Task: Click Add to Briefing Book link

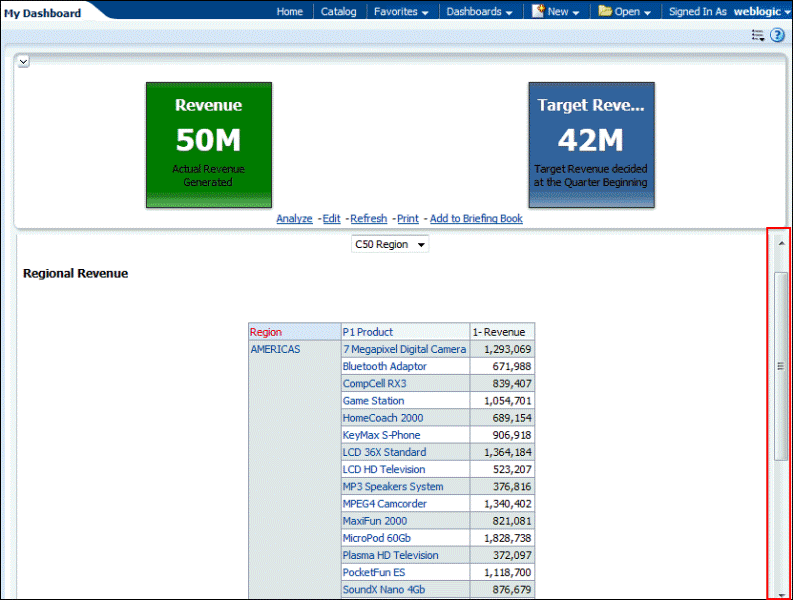Action: click(x=476, y=219)
